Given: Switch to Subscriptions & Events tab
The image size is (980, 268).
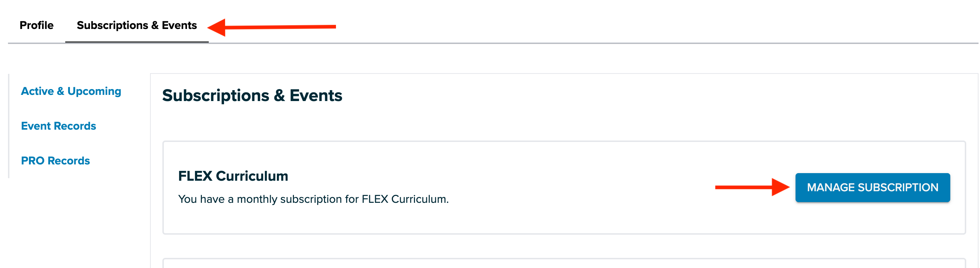Looking at the screenshot, I should point(137,25).
